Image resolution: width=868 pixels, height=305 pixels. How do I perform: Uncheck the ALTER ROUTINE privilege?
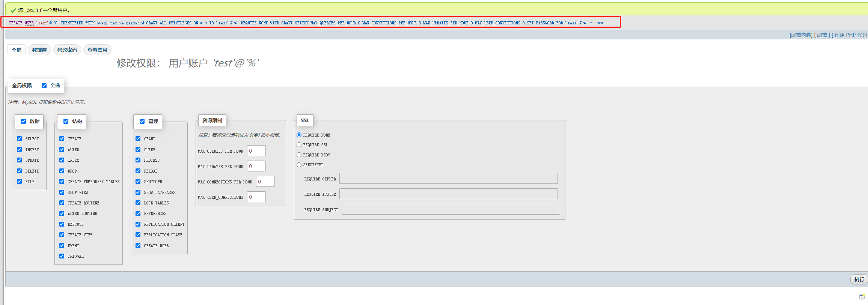(x=62, y=213)
